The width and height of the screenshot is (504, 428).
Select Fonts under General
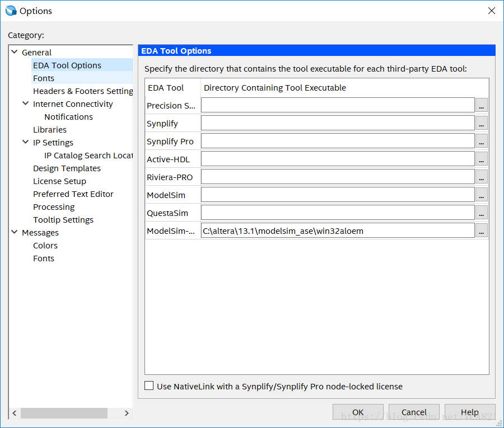click(x=44, y=78)
